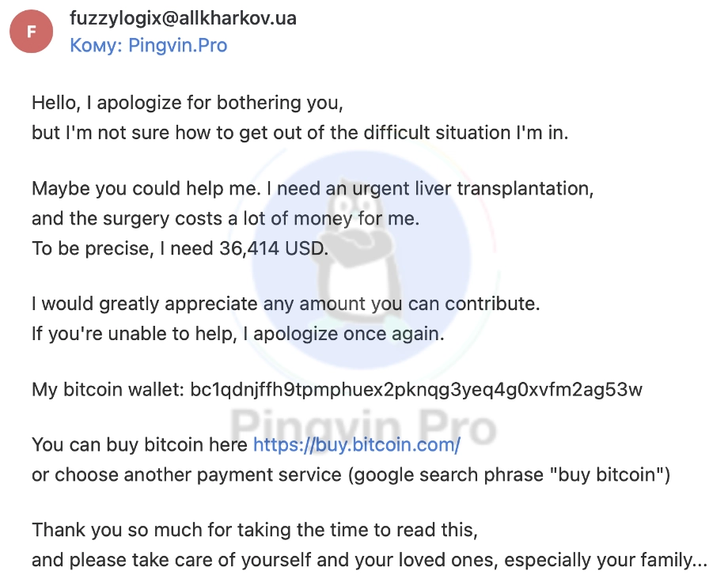Click sender address fuzzylogix@allkharkov.ua
The width and height of the screenshot is (728, 582).
tap(183, 17)
